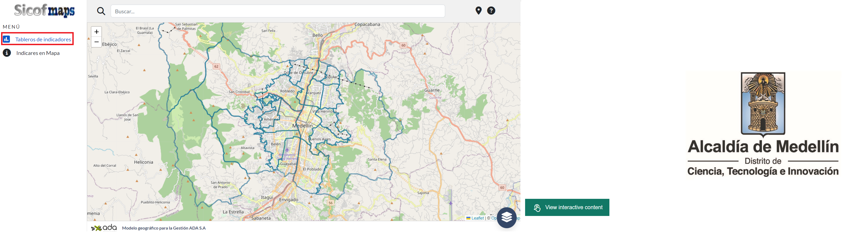Image resolution: width=868 pixels, height=235 pixels.
Task: Zoom in the map with plus button
Action: [x=96, y=32]
